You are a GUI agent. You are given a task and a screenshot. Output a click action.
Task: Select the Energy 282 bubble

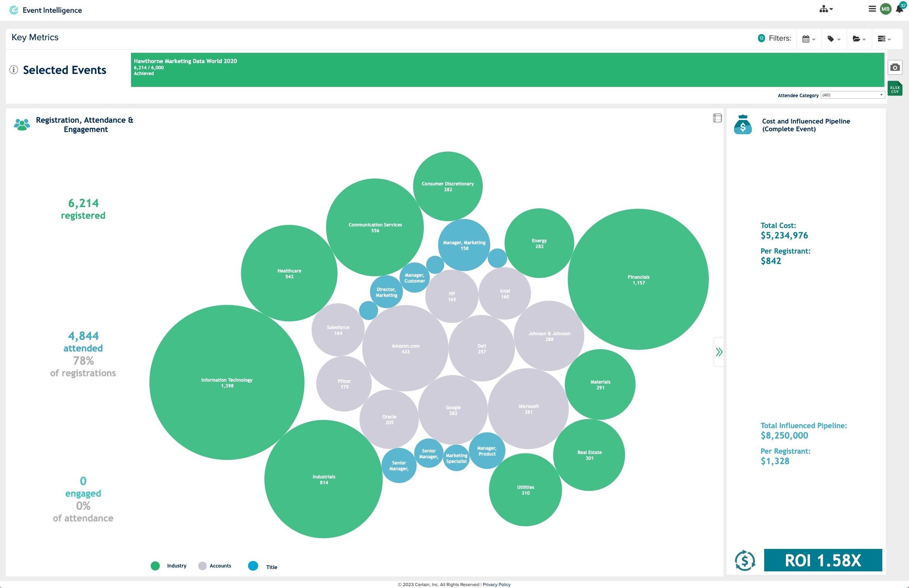point(539,243)
